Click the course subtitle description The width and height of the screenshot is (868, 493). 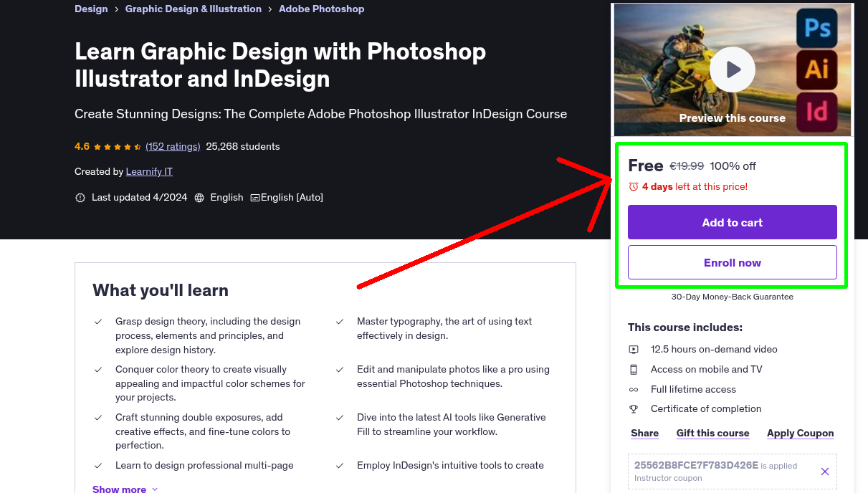(321, 114)
